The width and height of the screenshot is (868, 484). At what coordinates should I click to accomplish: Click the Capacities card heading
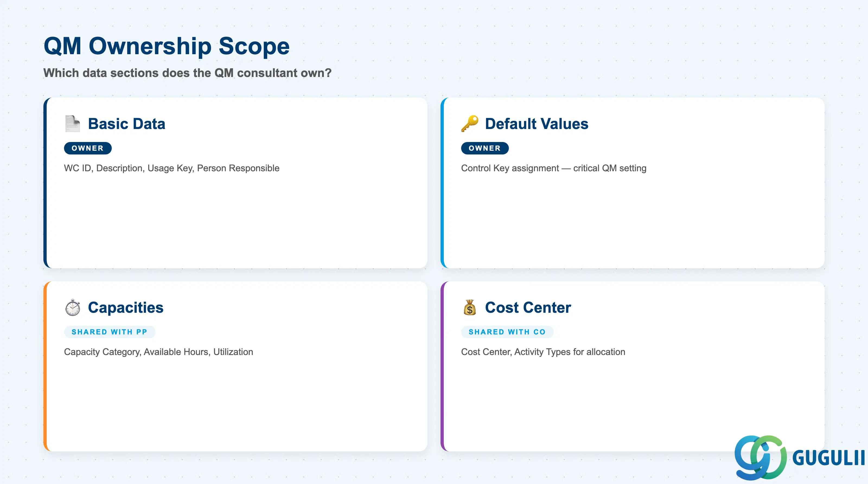coord(126,307)
